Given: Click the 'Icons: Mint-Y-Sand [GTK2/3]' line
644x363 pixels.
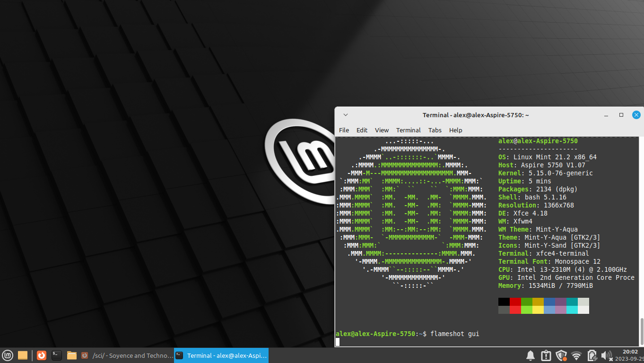Looking at the screenshot, I should (549, 245).
